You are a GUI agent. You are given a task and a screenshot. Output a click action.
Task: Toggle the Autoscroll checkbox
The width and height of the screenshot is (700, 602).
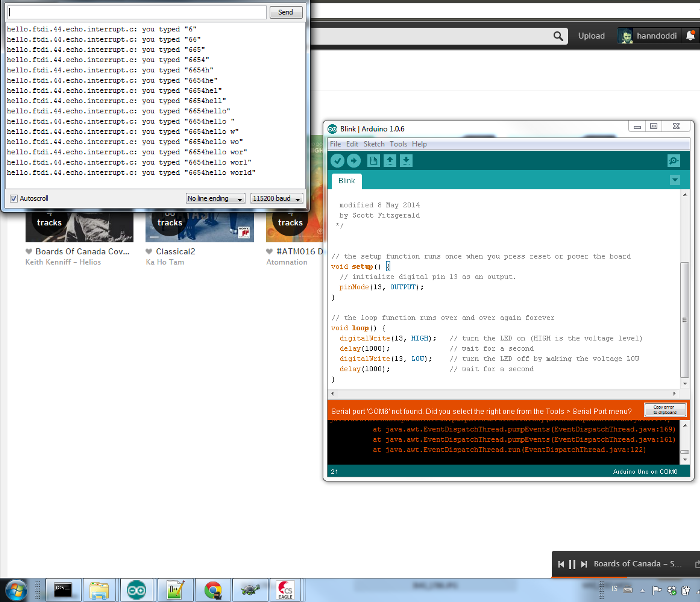click(x=14, y=198)
